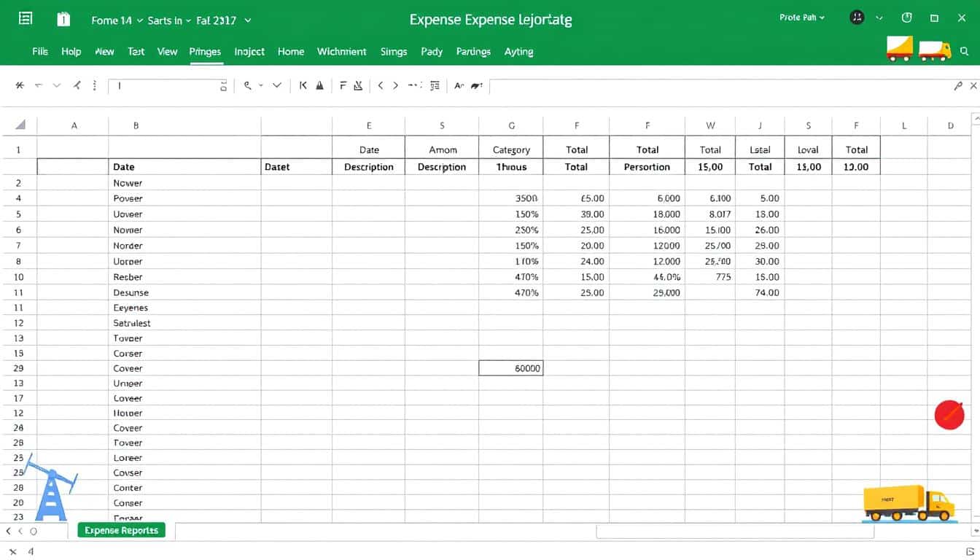
Task: Click the Category header cell
Action: click(x=511, y=149)
